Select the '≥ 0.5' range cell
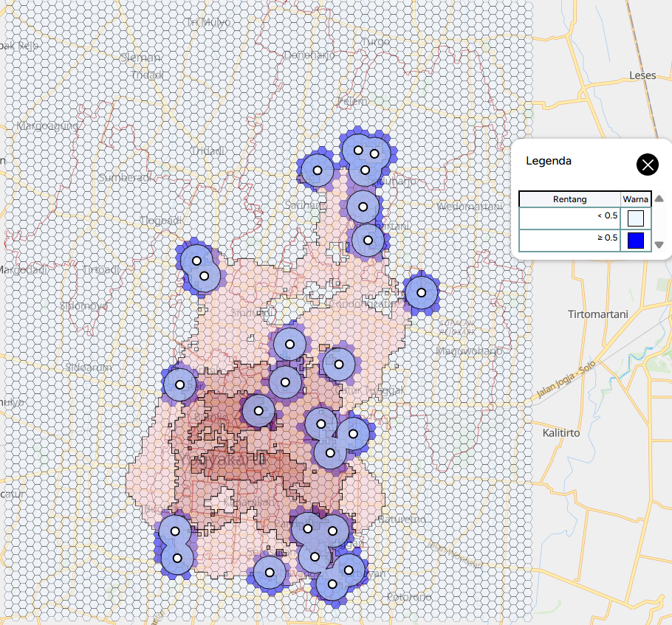 (x=569, y=241)
